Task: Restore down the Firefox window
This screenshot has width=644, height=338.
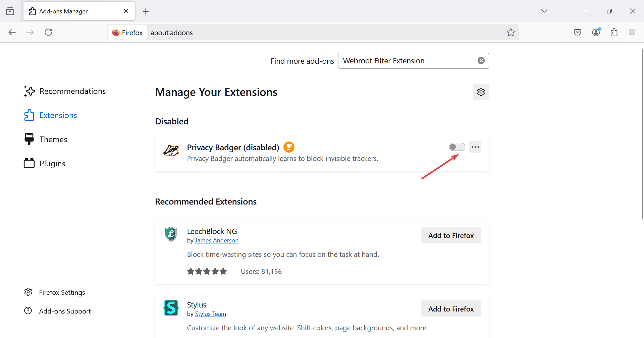Action: (x=609, y=11)
